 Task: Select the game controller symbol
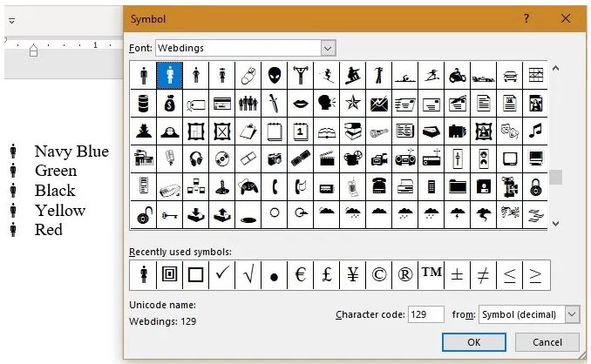[248, 186]
